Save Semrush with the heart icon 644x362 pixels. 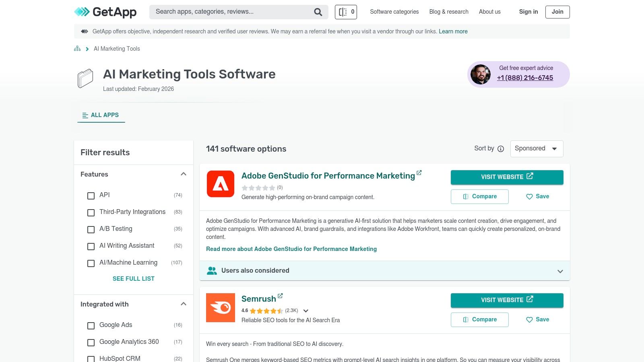pyautogui.click(x=538, y=320)
